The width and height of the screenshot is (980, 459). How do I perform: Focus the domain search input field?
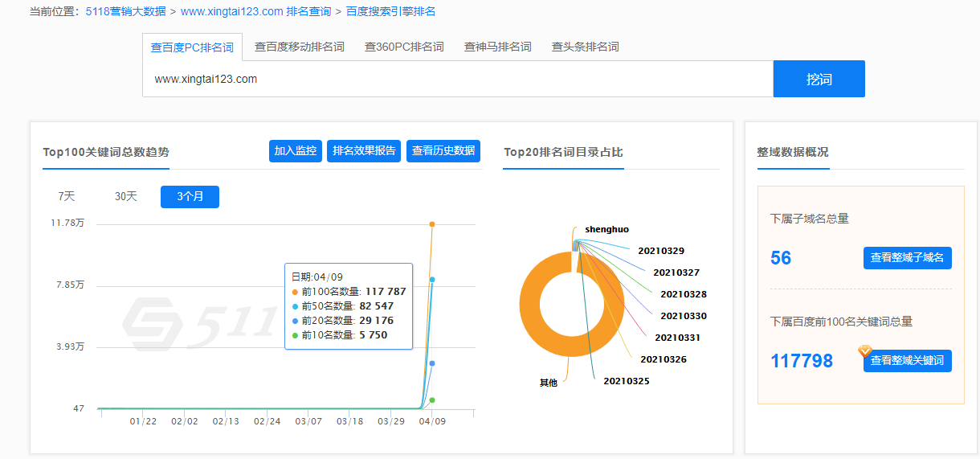coord(458,79)
